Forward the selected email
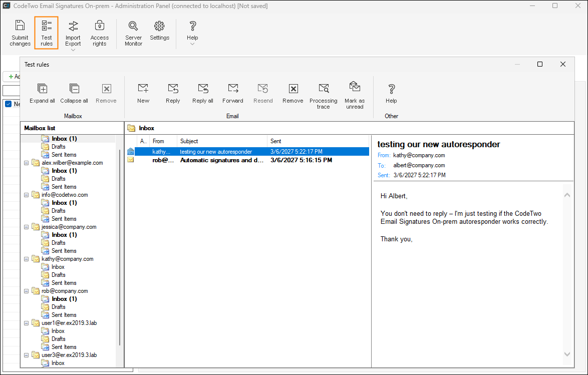The image size is (588, 375). [233, 93]
